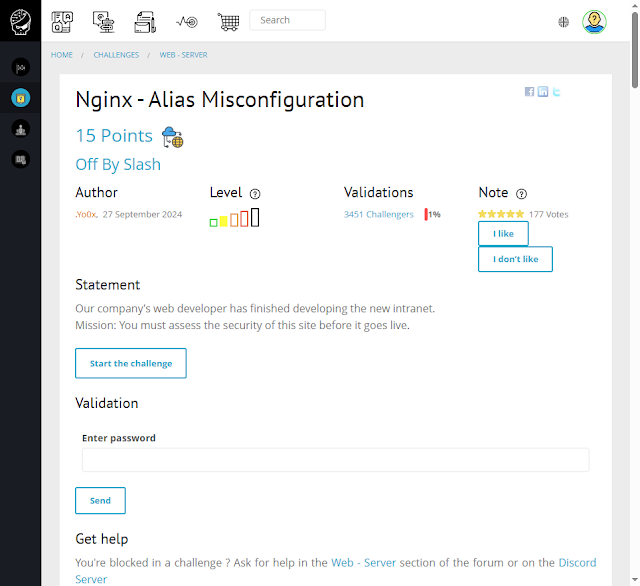Image resolution: width=640 pixels, height=586 pixels.
Task: Click Start the challenge button
Action: coord(131,363)
